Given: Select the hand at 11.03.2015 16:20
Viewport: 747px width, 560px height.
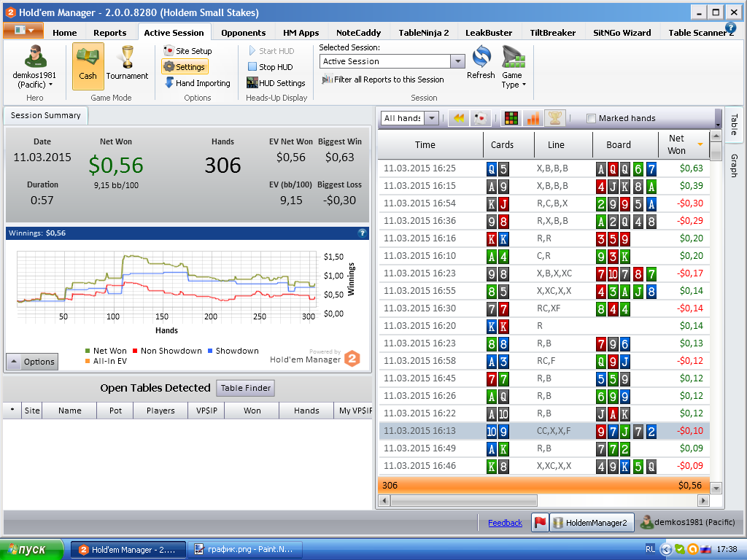Looking at the screenshot, I should pyautogui.click(x=544, y=326).
